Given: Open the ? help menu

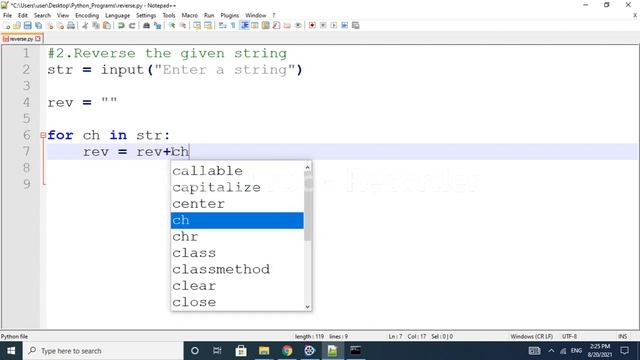Looking at the screenshot, I should pos(274,15).
